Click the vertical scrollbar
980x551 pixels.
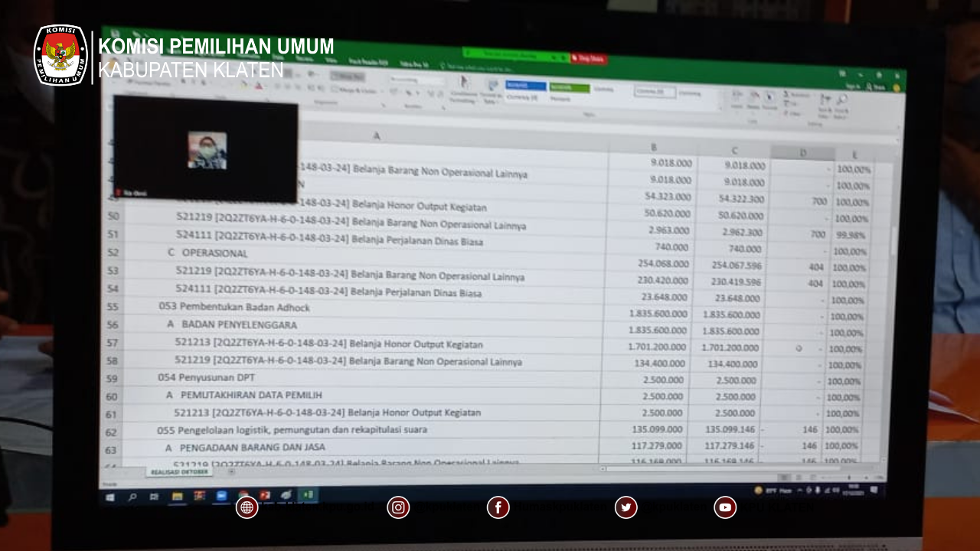click(x=893, y=237)
